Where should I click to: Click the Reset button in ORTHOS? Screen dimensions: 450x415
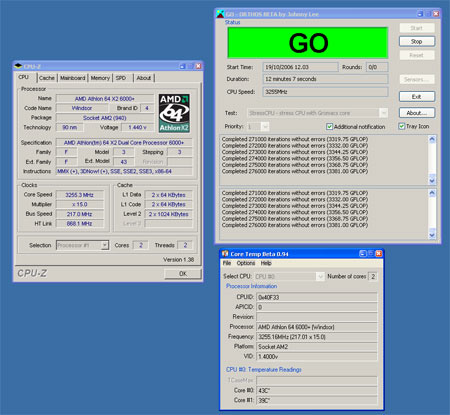point(417,55)
